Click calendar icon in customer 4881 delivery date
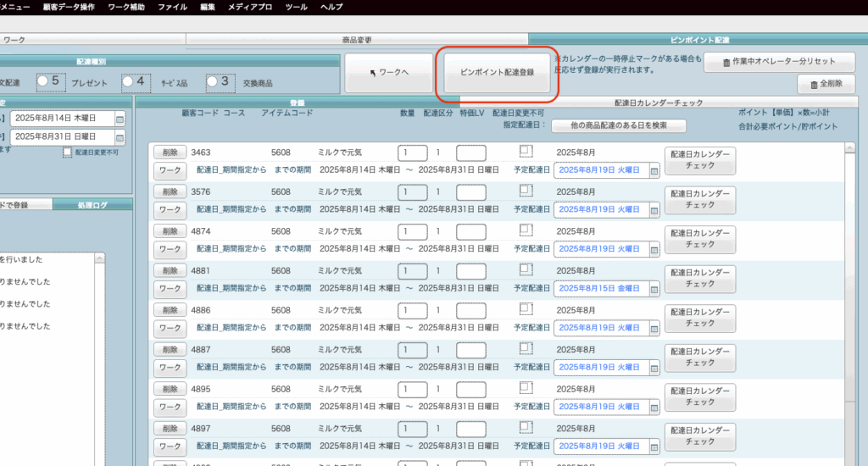Viewport: 868px width, 466px height. click(x=654, y=289)
